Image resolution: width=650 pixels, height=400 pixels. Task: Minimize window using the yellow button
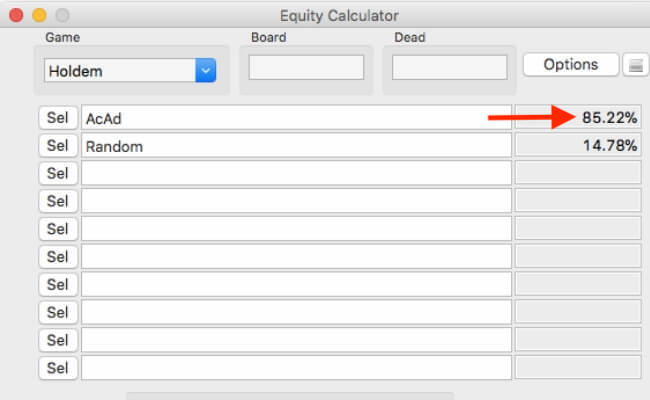click(x=40, y=15)
